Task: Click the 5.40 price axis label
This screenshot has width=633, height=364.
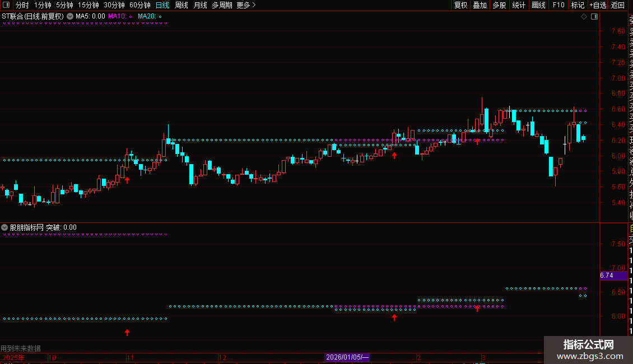Action: (x=618, y=203)
